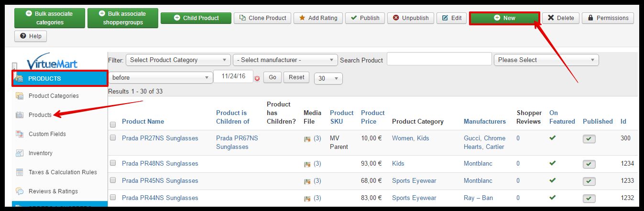Check the Prada PR27NS Sunglasses row checkbox
The height and width of the screenshot is (211, 644).
pos(113,137)
